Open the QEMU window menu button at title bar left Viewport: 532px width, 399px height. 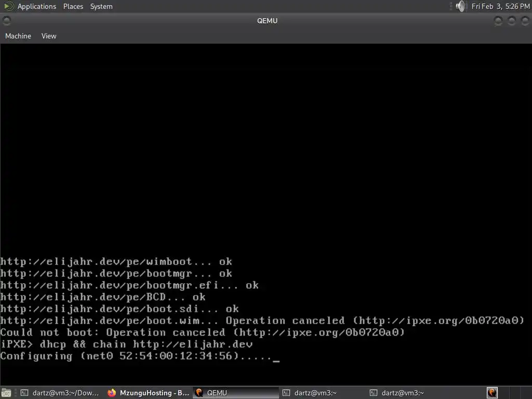[x=6, y=21]
